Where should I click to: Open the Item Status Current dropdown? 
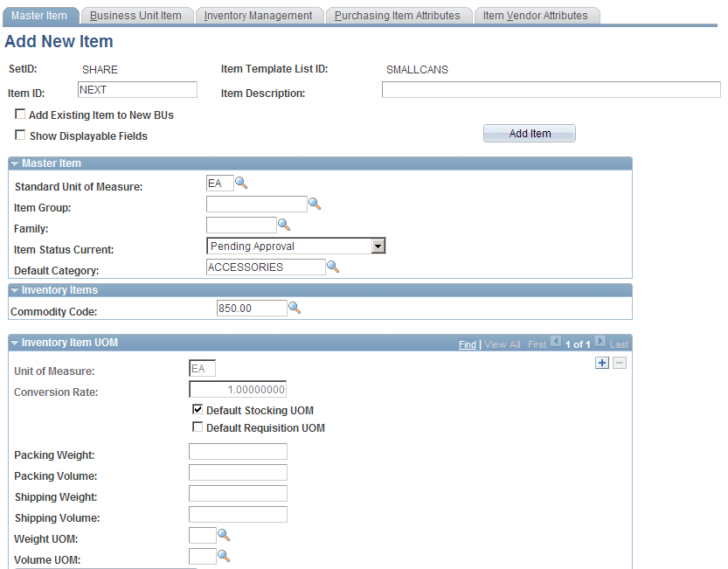click(378, 246)
